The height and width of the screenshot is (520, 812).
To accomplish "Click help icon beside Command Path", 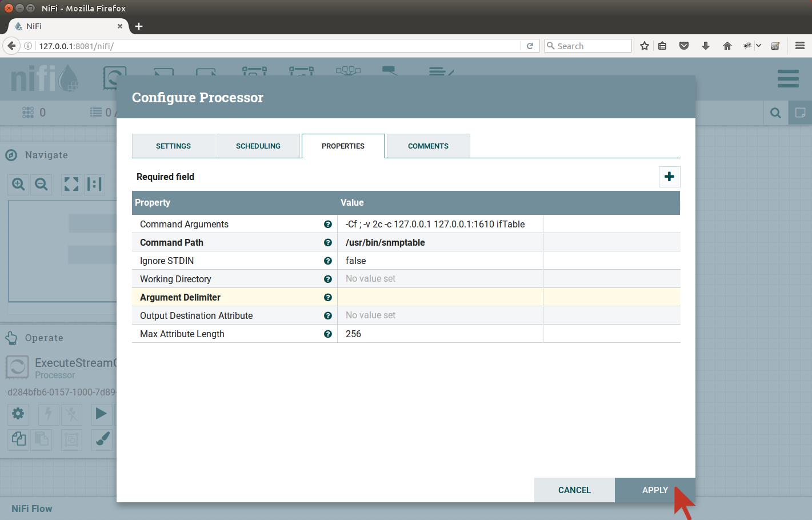I will [328, 243].
